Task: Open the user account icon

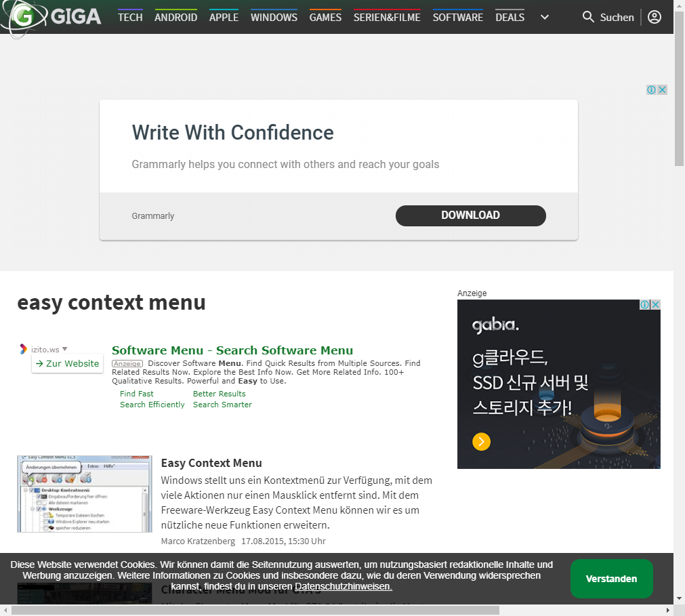Action: click(x=654, y=17)
